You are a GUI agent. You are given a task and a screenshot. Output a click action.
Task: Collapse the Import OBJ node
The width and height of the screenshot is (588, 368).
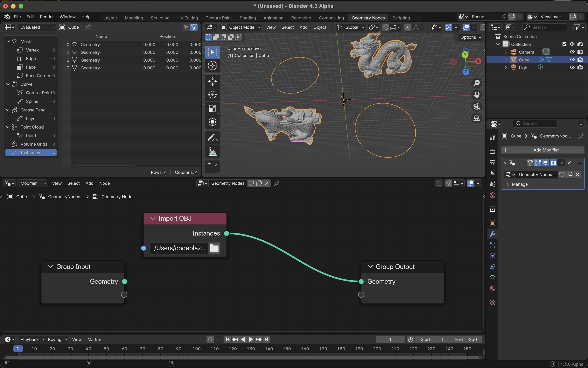tap(153, 218)
